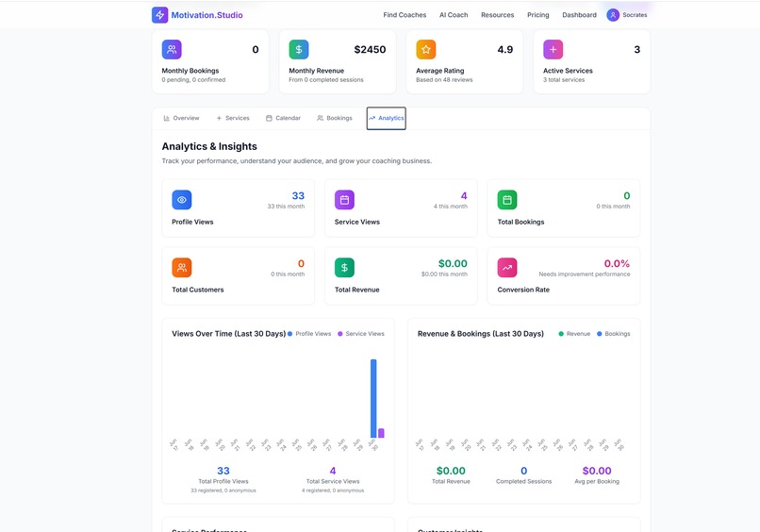Click the Profile Views eye icon
The width and height of the screenshot is (760, 532).
point(182,200)
